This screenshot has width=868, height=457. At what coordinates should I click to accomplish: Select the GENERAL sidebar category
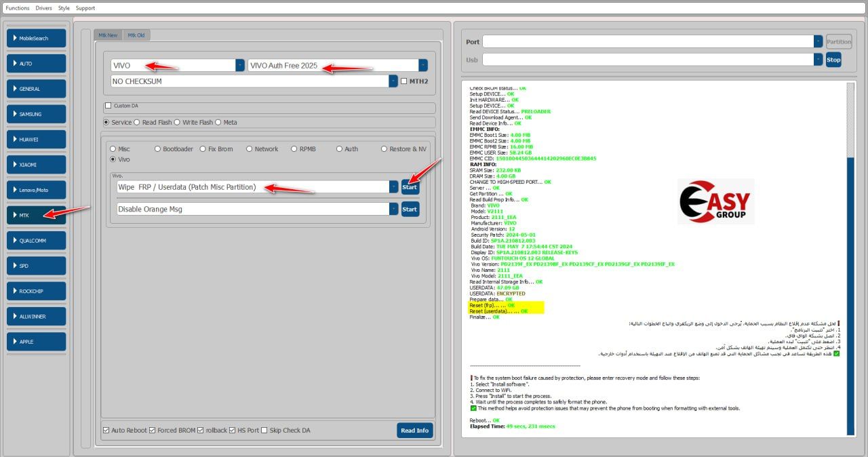[x=36, y=89]
